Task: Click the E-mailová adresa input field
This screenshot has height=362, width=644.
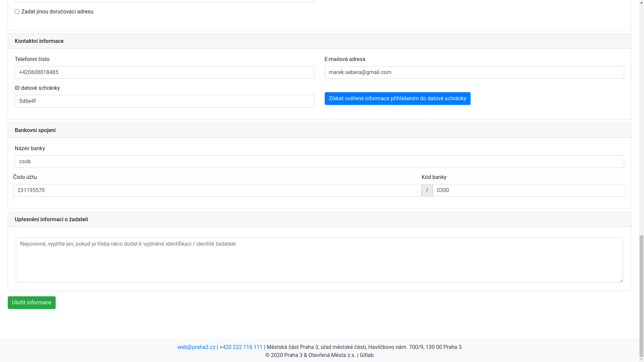Action: [474, 72]
